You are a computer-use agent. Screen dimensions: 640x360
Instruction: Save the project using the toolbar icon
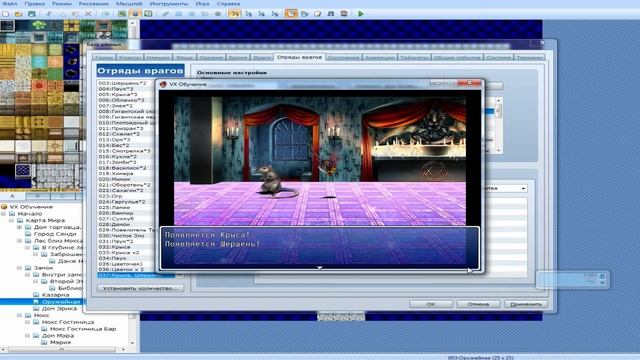31,13
